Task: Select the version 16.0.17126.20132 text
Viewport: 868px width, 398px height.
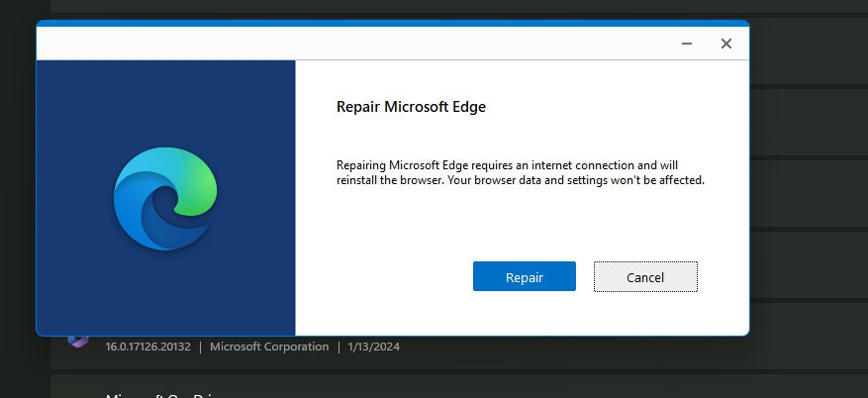Action: [x=147, y=348]
